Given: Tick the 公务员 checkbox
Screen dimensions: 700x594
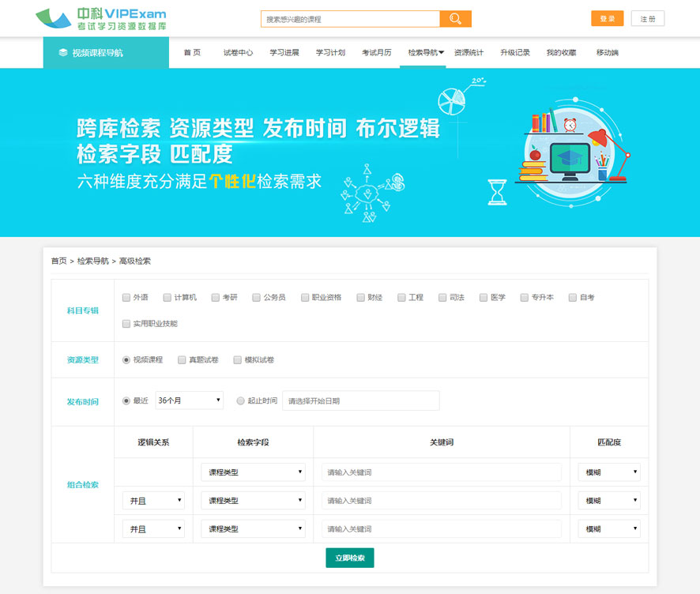Looking at the screenshot, I should click(257, 298).
